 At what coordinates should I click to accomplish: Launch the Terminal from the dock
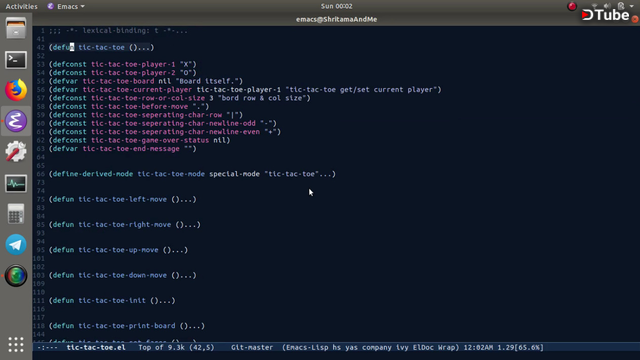click(x=16, y=60)
